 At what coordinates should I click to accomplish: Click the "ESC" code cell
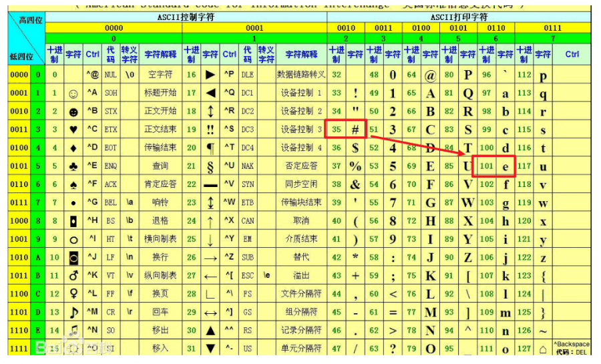click(248, 275)
